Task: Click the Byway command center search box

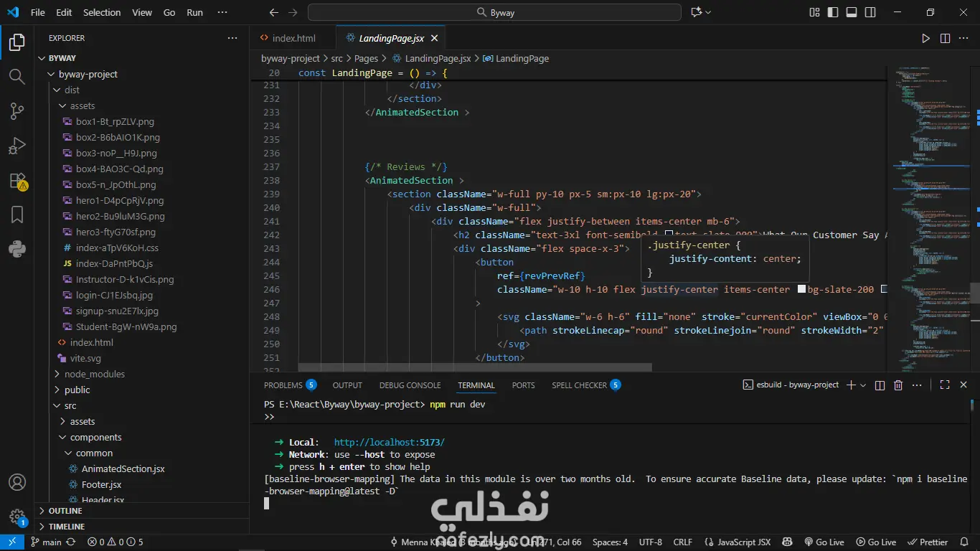Action: [x=494, y=12]
